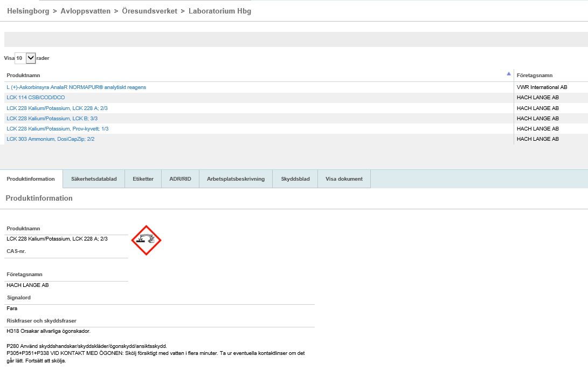The image size is (588, 370).
Task: Click HACH LANGE AB under Företagsnamn details
Action: coord(27,285)
